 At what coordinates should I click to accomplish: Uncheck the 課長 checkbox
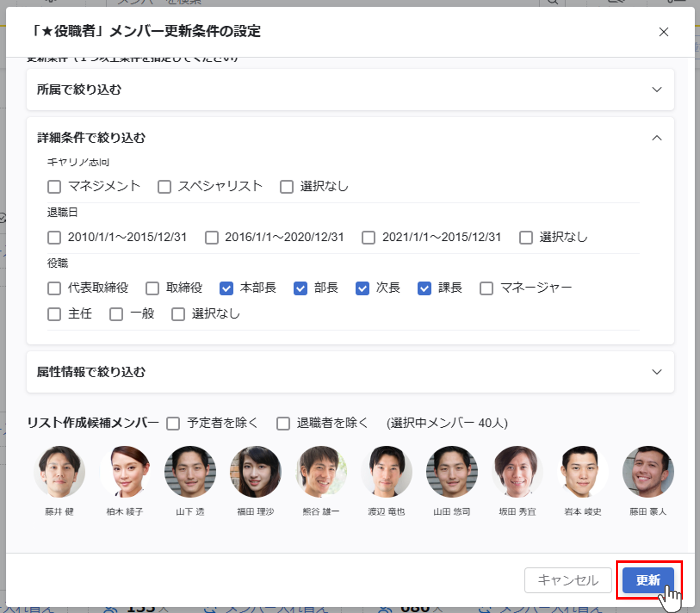pos(424,288)
